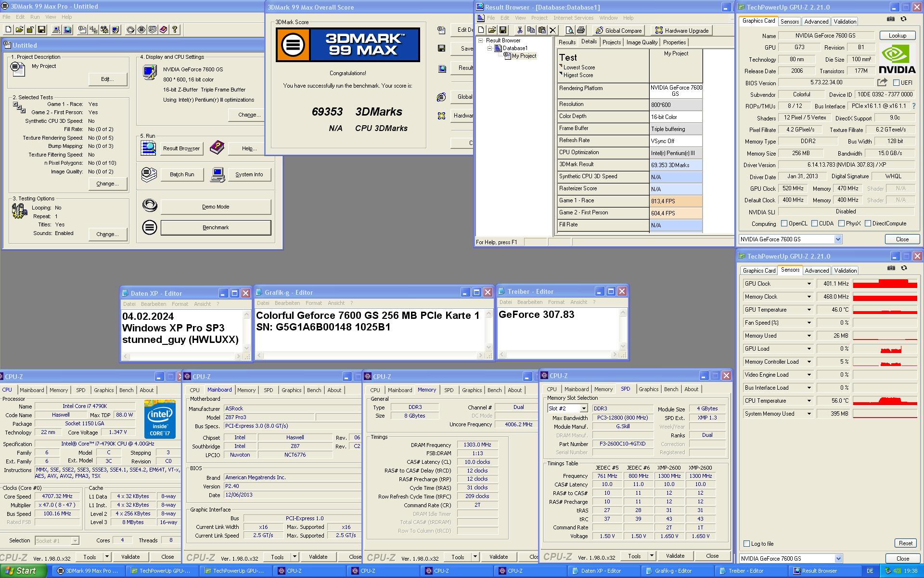Click the Result Browser magnifier icon in 3DMark toolbar

(67, 29)
